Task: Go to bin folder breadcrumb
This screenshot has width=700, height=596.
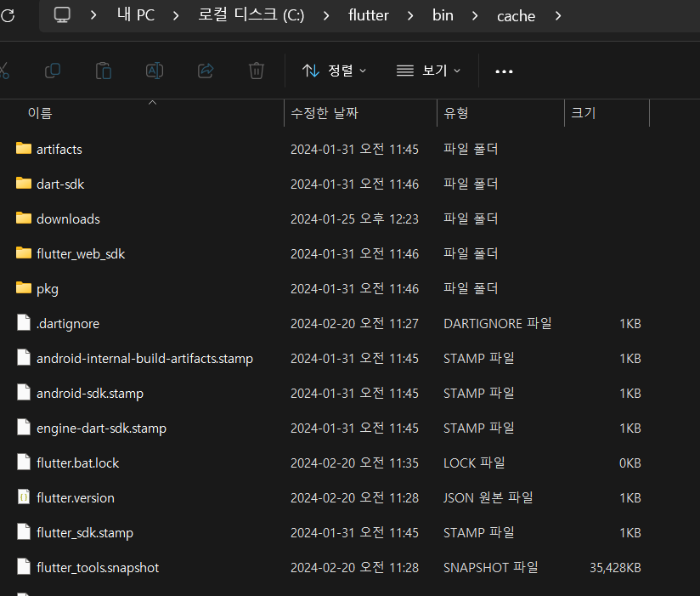Action: tap(443, 15)
